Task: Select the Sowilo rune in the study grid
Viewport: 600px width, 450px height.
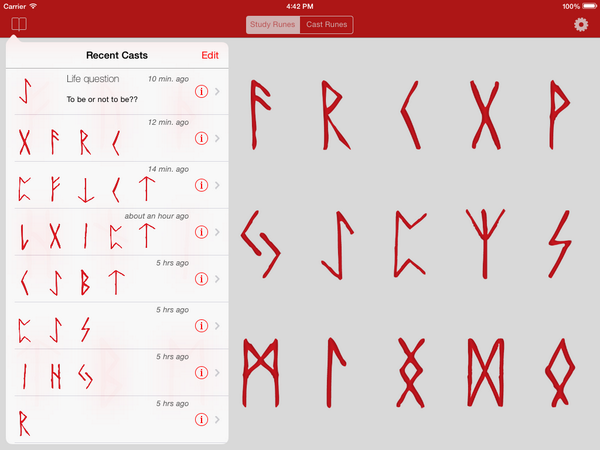Action: 560,244
